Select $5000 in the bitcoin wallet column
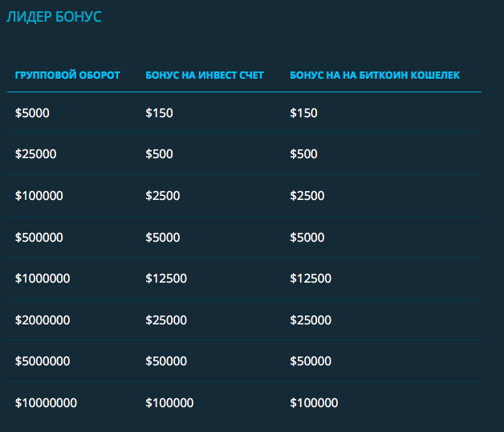This screenshot has height=432, width=504. [x=307, y=238]
